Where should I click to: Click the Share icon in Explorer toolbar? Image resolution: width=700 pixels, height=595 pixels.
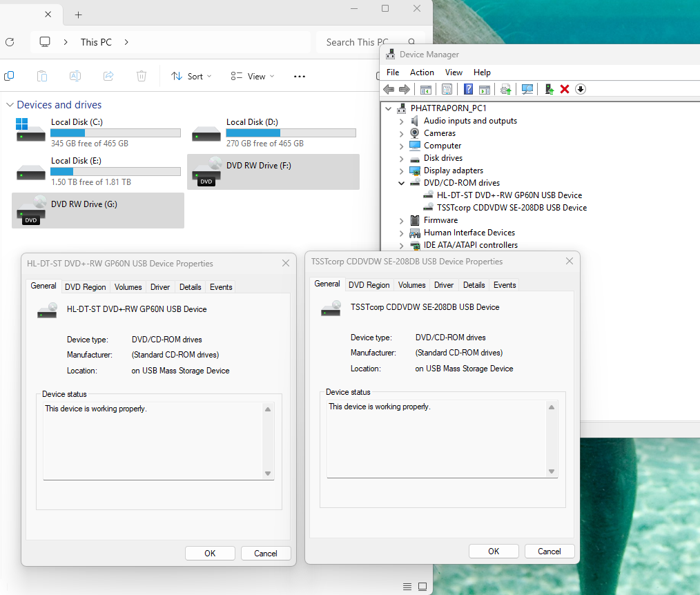(108, 77)
